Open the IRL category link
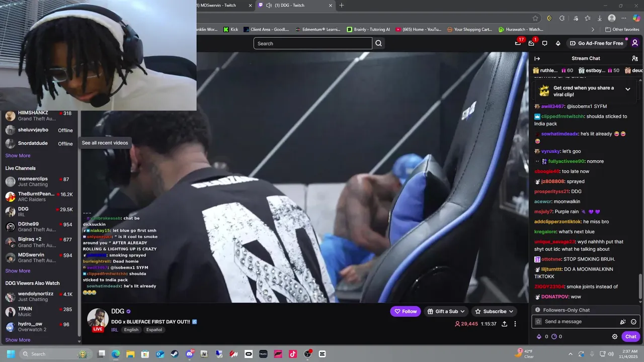Viewport: 644px width, 362px height. tap(115, 330)
